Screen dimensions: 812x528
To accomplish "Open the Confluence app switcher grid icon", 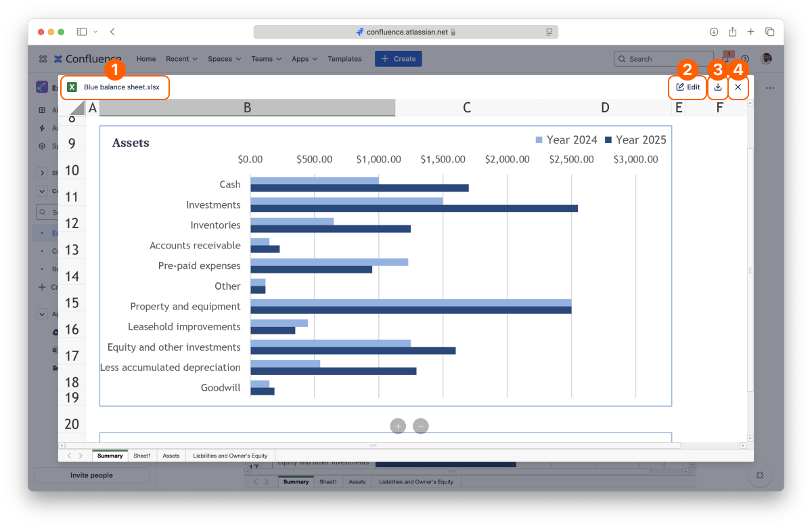I will (43, 59).
